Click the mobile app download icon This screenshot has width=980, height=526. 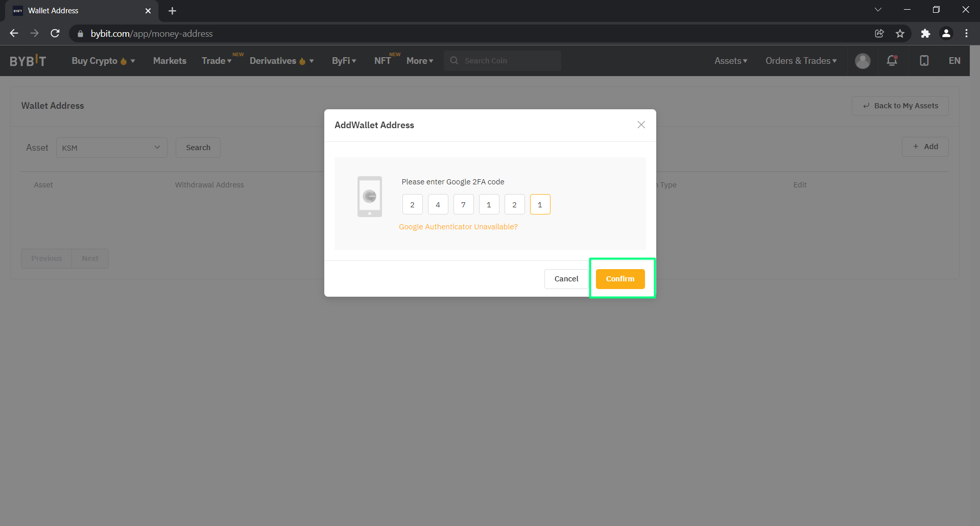click(924, 61)
